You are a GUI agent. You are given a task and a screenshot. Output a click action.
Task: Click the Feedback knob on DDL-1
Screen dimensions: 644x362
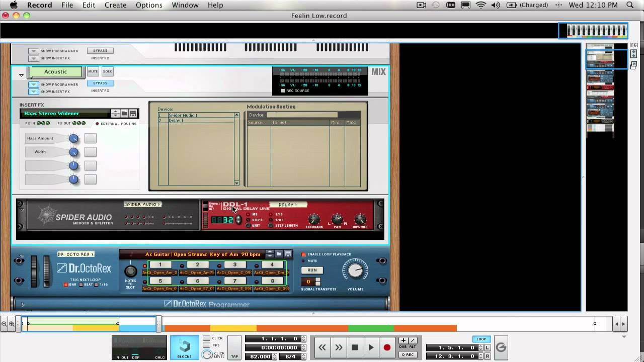[x=314, y=219]
